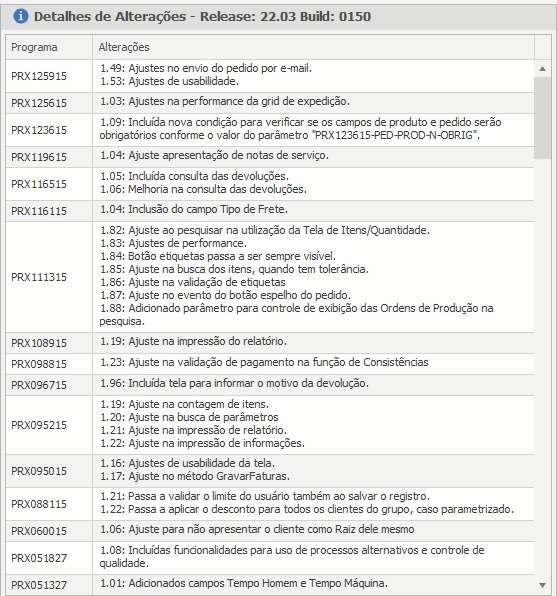Select the PRX125615 program cell
Image resolution: width=557 pixels, height=596 pixels.
(x=49, y=103)
